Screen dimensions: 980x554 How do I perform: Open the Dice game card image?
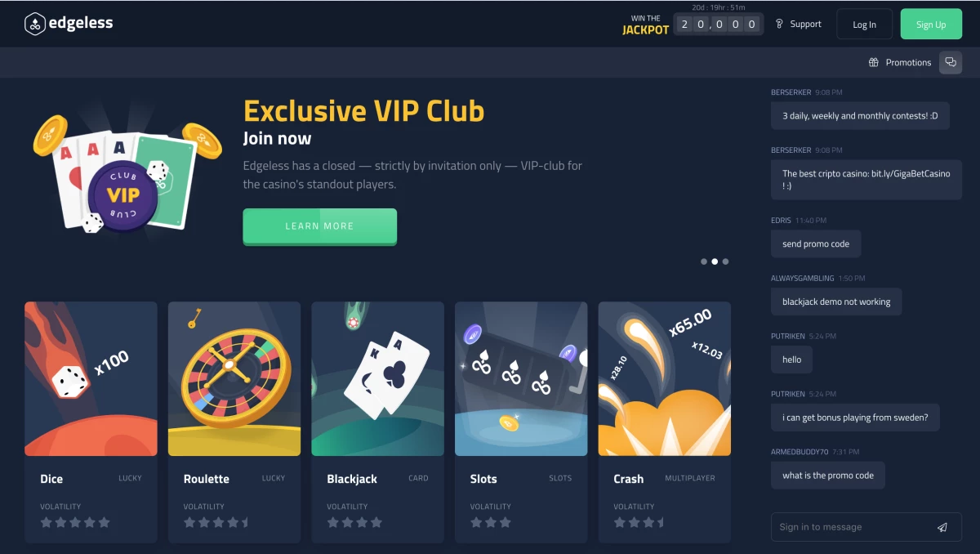click(91, 378)
